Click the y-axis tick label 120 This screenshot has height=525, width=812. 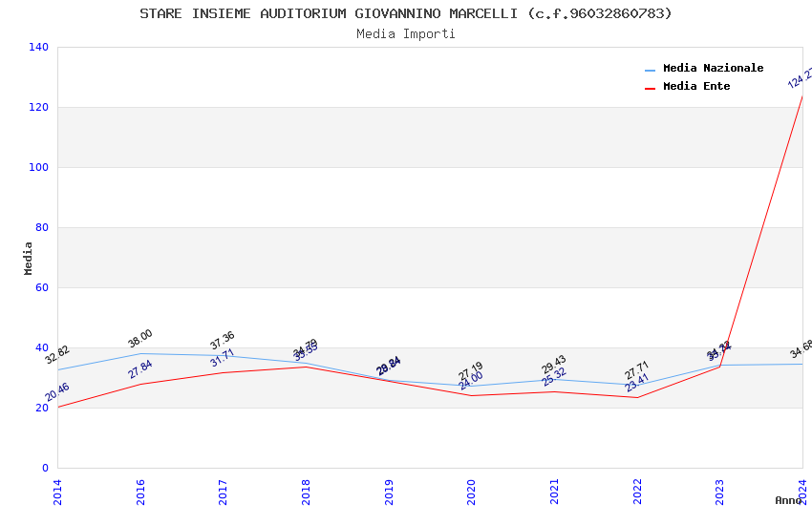39,107
